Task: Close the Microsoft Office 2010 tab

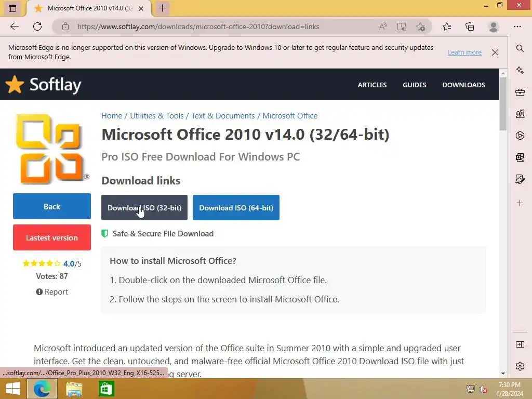Action: 141,8
